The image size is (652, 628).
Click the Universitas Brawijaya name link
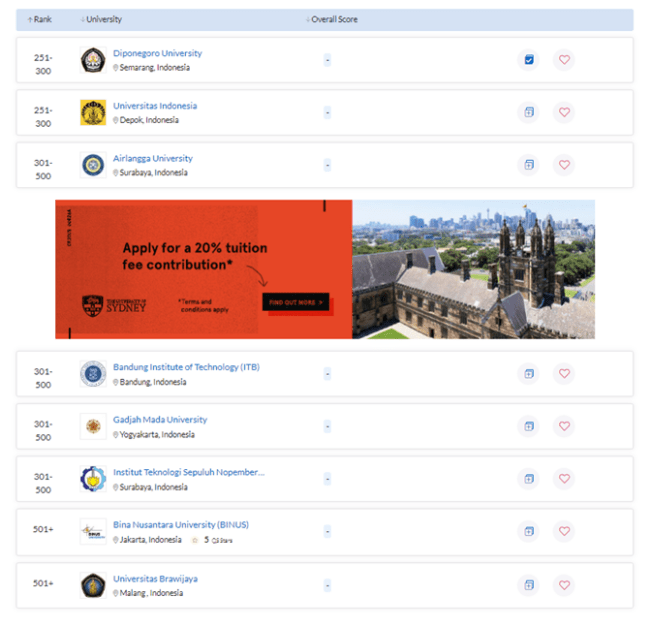point(155,578)
